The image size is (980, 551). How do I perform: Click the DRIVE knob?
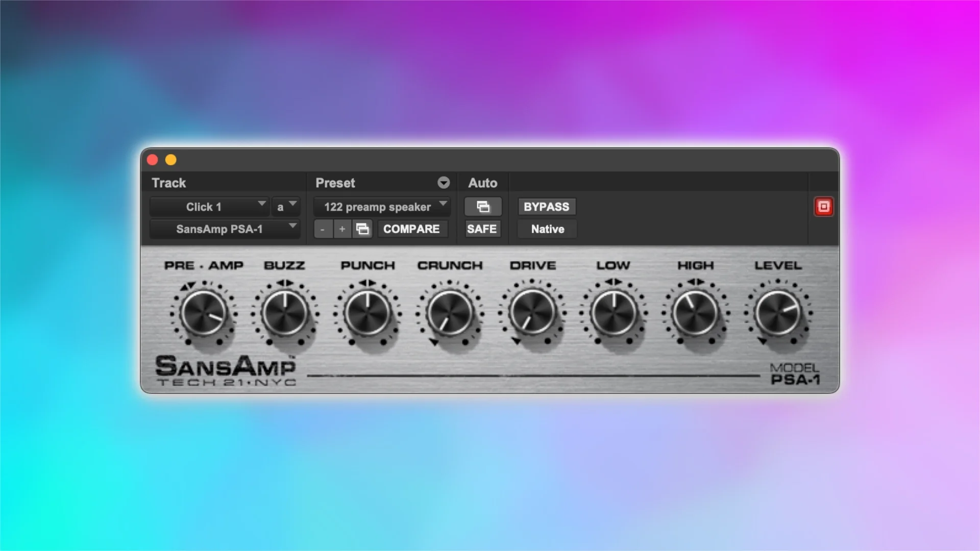[x=533, y=314]
